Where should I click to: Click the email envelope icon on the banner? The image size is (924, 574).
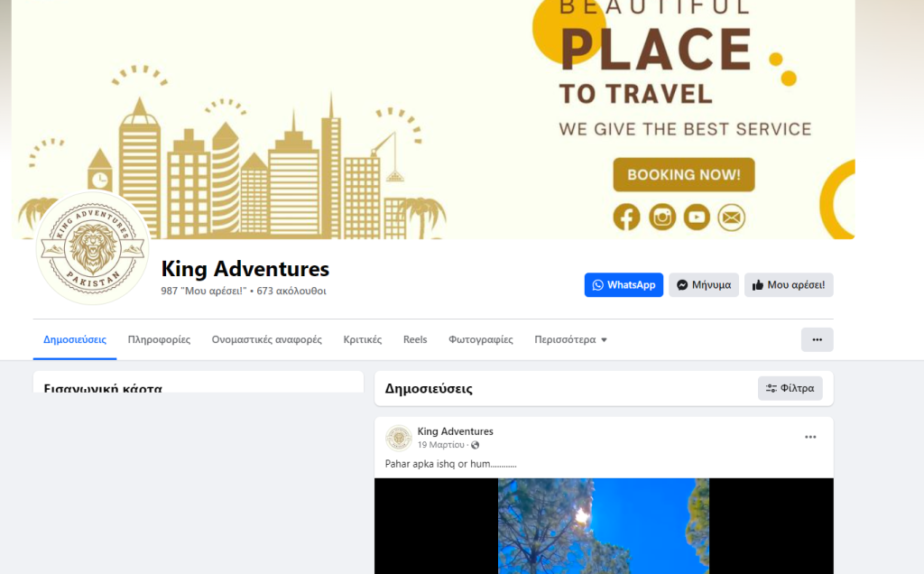point(731,218)
